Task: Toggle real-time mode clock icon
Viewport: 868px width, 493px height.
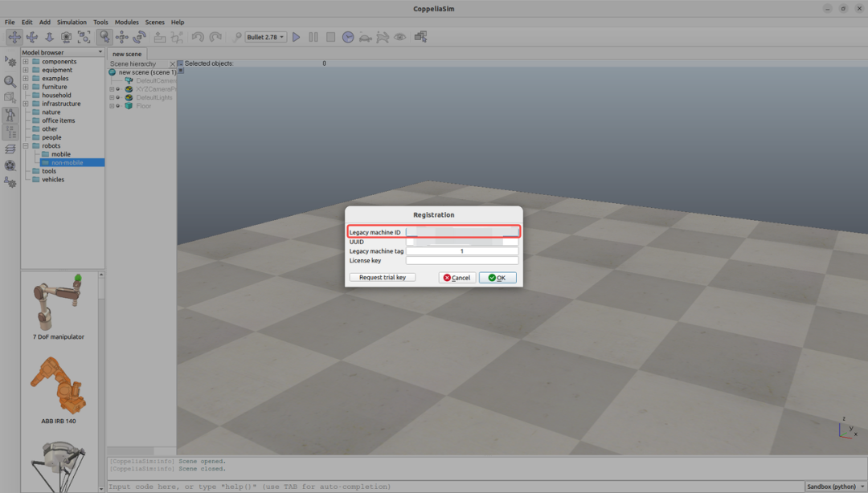Action: pyautogui.click(x=348, y=37)
